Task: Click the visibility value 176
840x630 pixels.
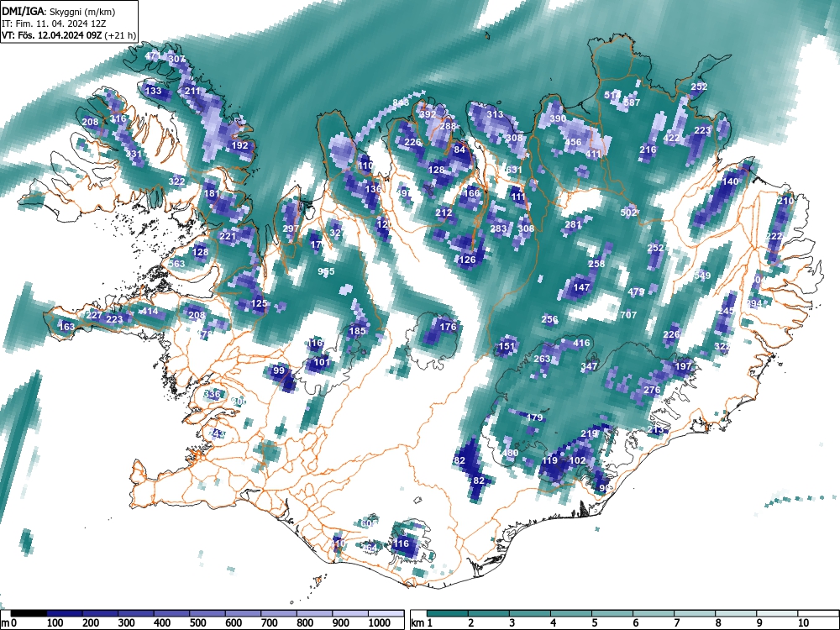Action: 448,326
